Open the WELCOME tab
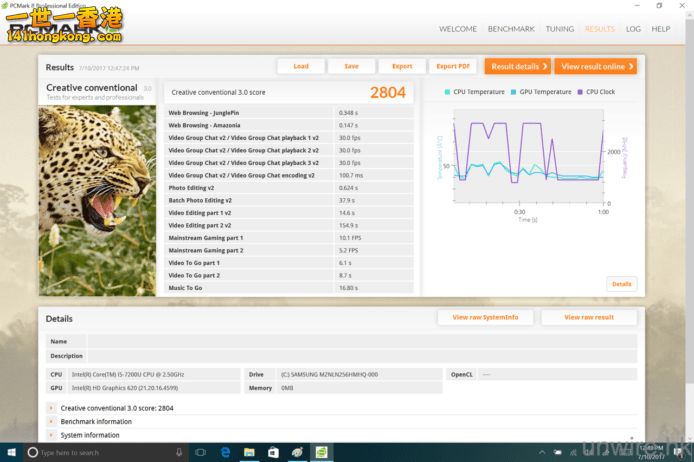 coord(458,29)
